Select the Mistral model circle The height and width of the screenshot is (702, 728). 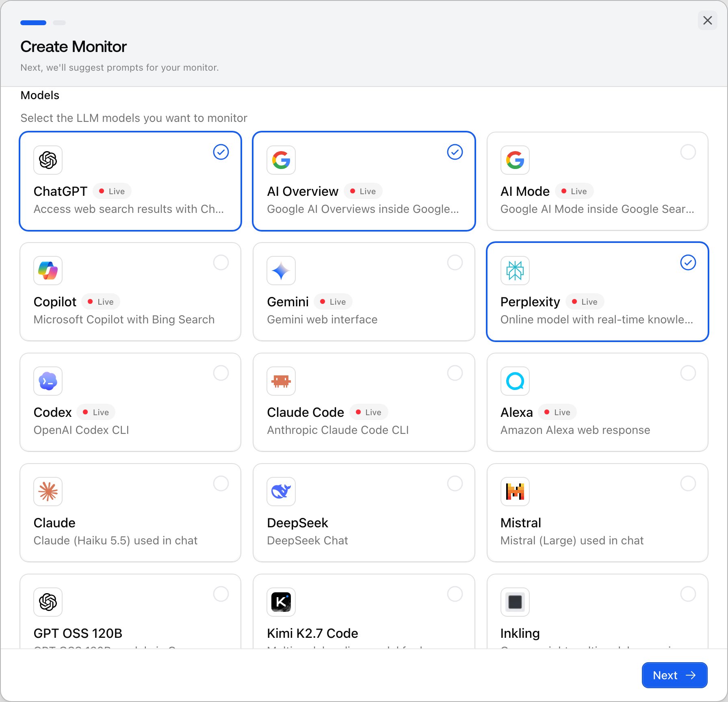click(688, 483)
